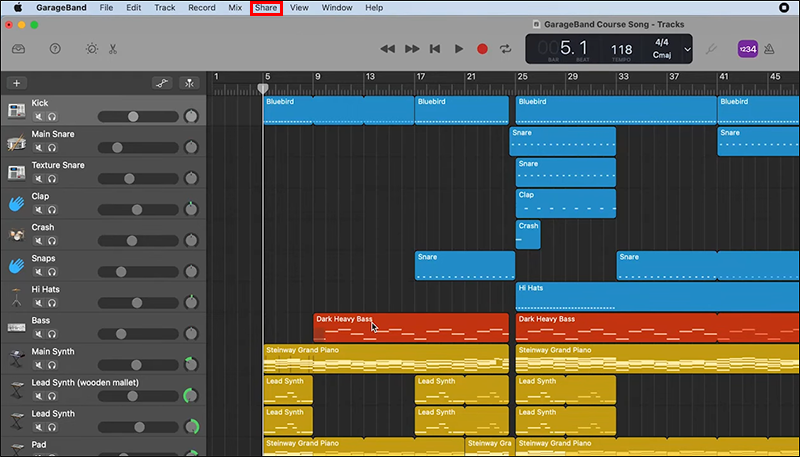Solo the Kick track with headphones

coord(52,117)
